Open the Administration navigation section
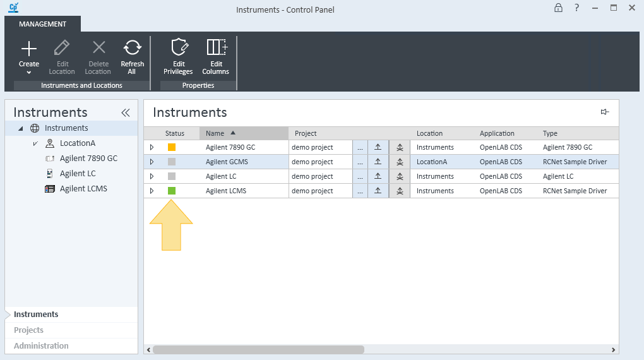Screen dimensions: 644x360 [x=41, y=345]
